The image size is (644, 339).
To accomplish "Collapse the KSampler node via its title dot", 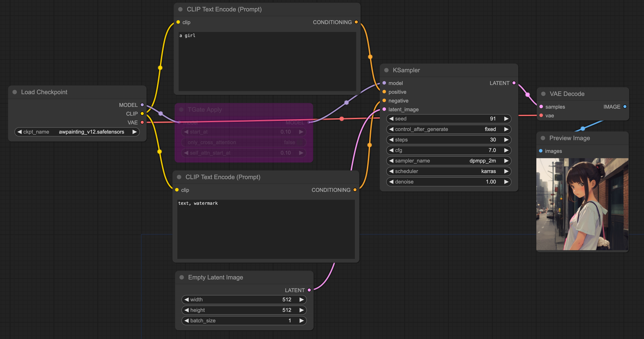I will pos(386,70).
